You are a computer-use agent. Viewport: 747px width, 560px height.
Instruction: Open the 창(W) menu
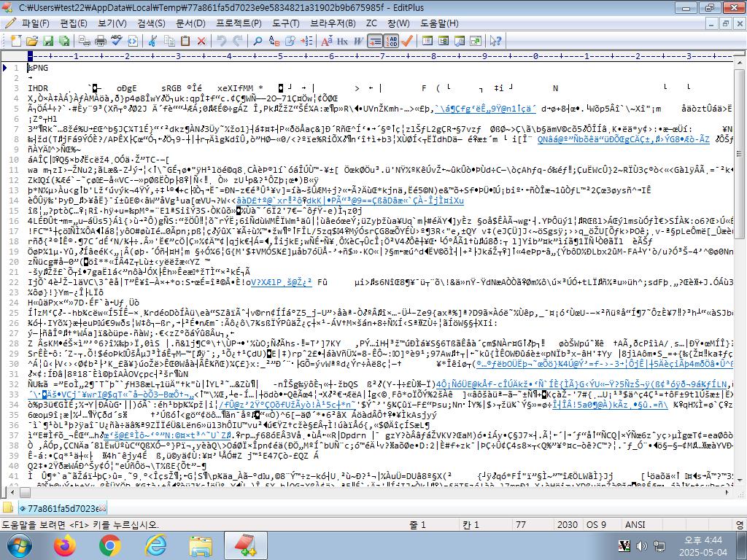[x=398, y=23]
